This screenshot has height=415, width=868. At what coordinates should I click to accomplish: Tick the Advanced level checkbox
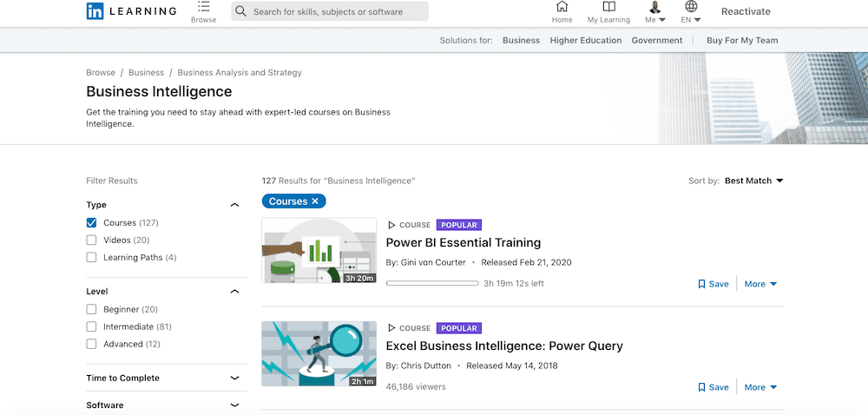[91, 344]
